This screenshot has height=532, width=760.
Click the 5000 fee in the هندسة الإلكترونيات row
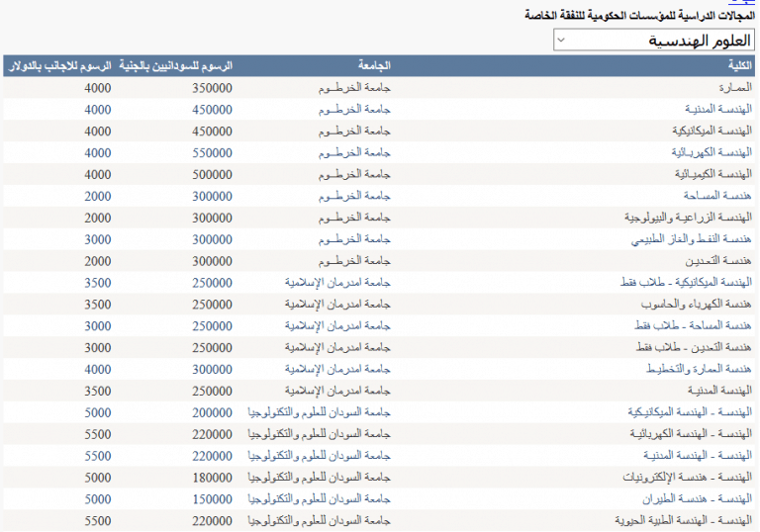click(97, 478)
